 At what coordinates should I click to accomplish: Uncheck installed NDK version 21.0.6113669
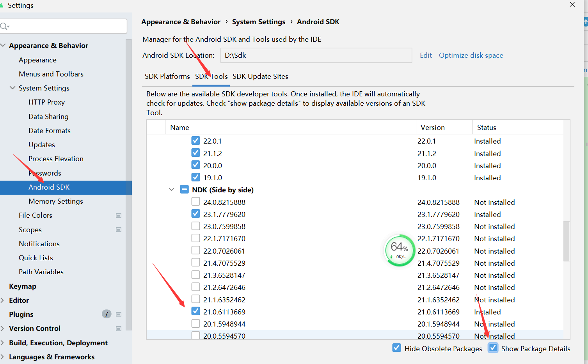195,311
